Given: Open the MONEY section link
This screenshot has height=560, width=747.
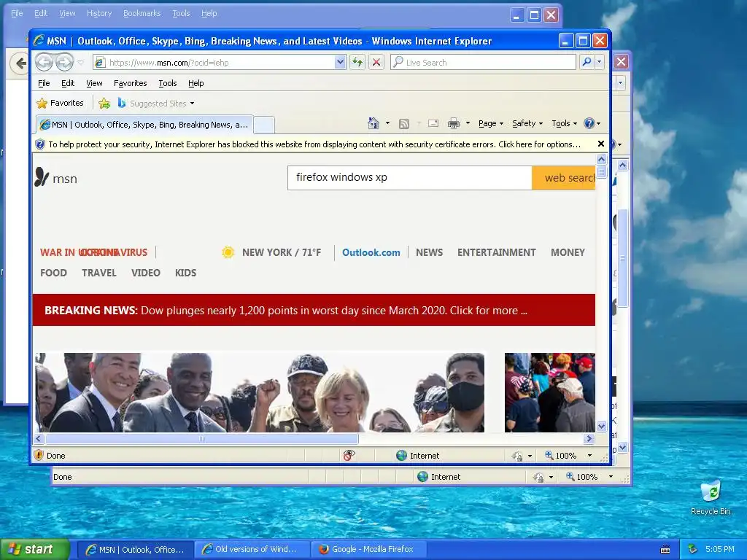Looking at the screenshot, I should pyautogui.click(x=568, y=252).
